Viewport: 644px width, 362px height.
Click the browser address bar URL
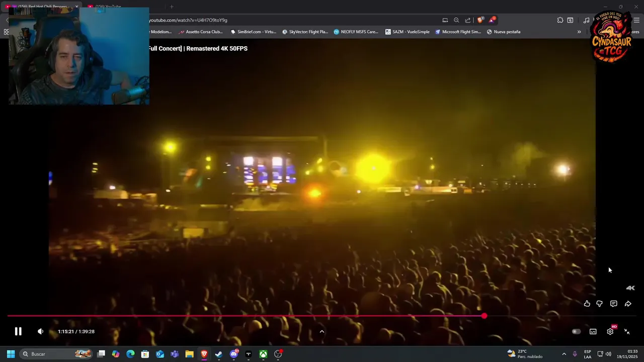188,20
